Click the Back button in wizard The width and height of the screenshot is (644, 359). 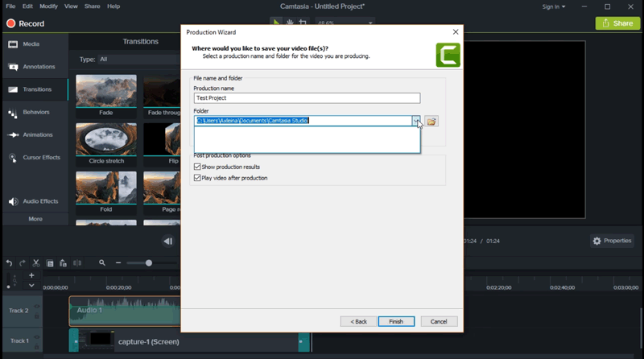tap(357, 321)
